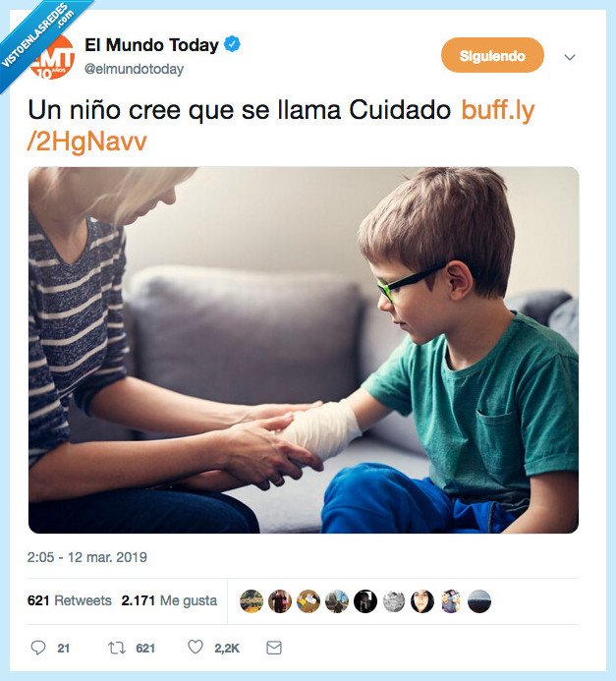Screen dimensions: 616x681
Task: Click the 2:05 - 12 mar. 2019 timestamp
Action: [87, 557]
